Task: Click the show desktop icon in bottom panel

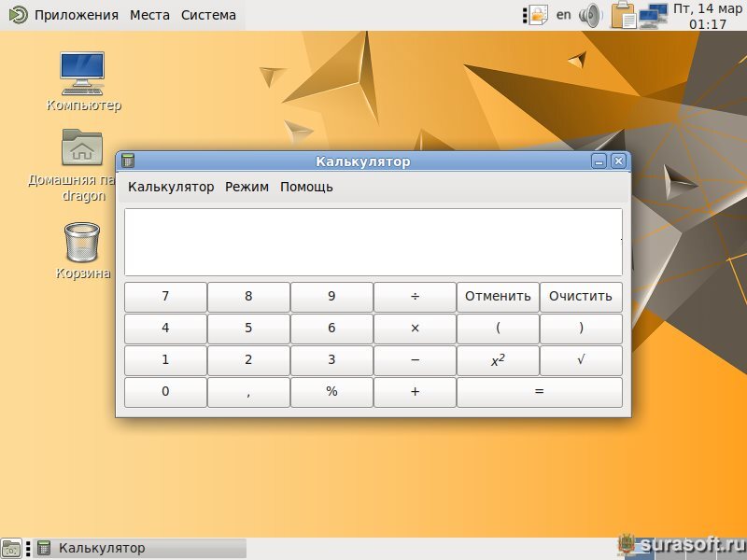Action: (x=11, y=549)
